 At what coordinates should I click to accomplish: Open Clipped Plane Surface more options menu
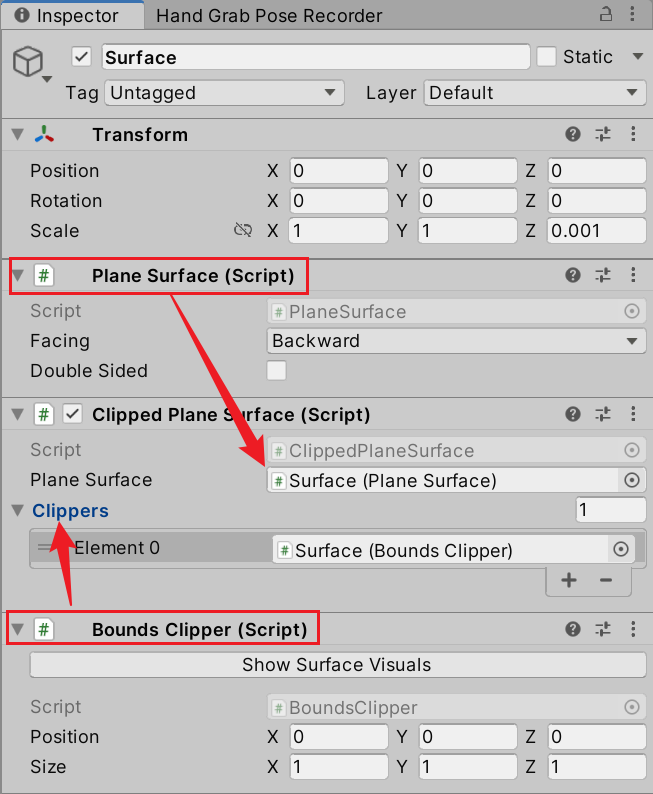pos(633,414)
